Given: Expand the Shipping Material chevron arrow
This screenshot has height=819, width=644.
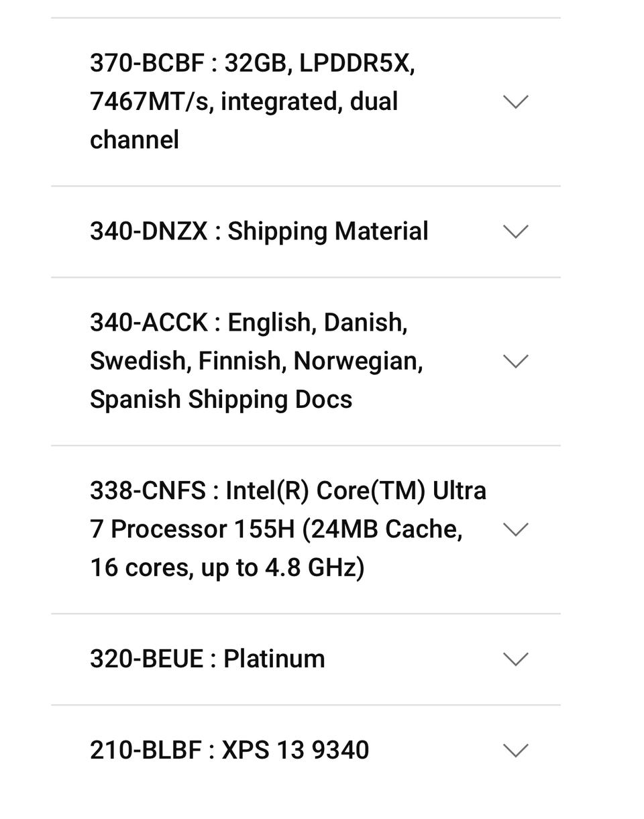Looking at the screenshot, I should tap(515, 231).
